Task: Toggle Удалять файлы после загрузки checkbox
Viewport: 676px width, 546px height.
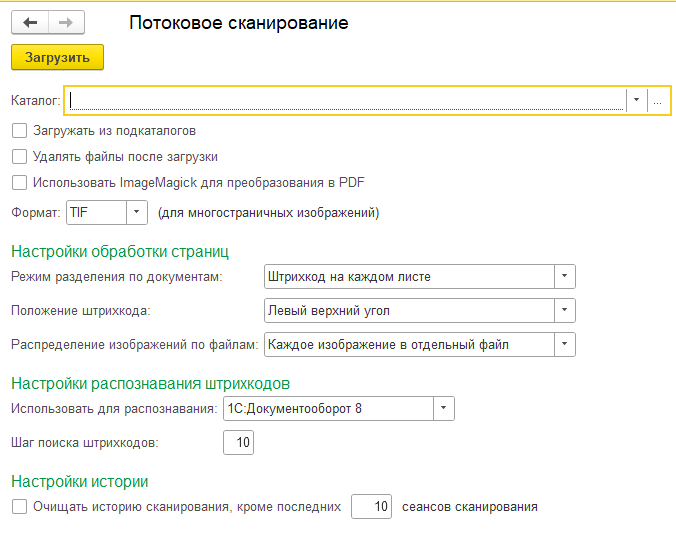Action: tap(19, 156)
